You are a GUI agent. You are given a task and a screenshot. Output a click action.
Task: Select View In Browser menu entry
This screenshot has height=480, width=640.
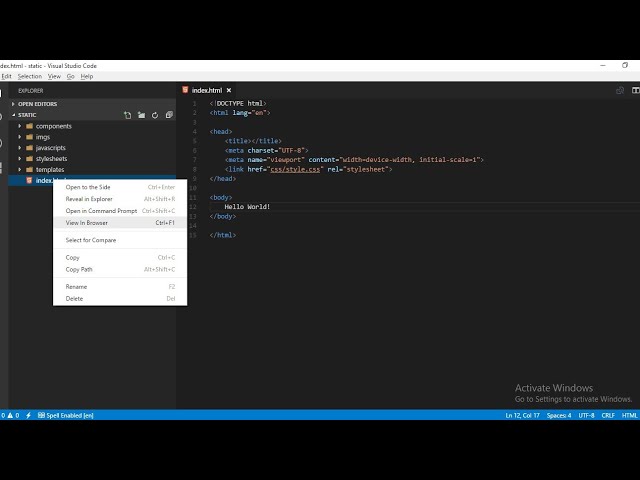click(120, 223)
